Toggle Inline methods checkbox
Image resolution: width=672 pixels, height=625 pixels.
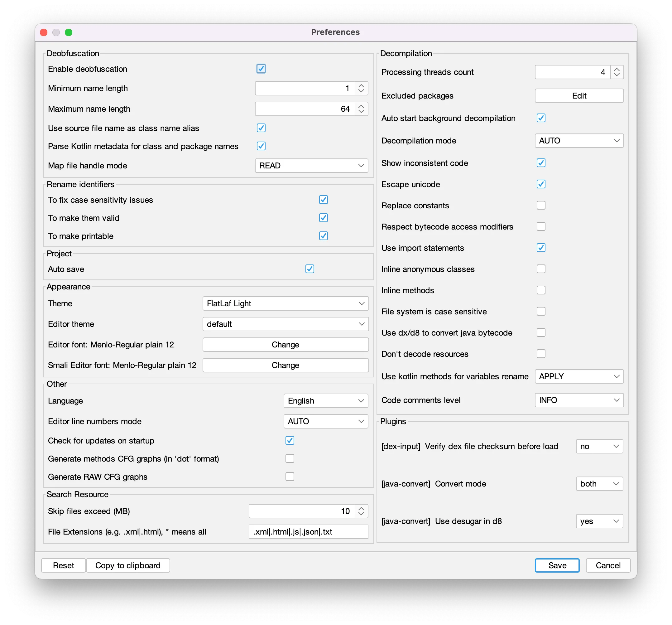pyautogui.click(x=541, y=290)
